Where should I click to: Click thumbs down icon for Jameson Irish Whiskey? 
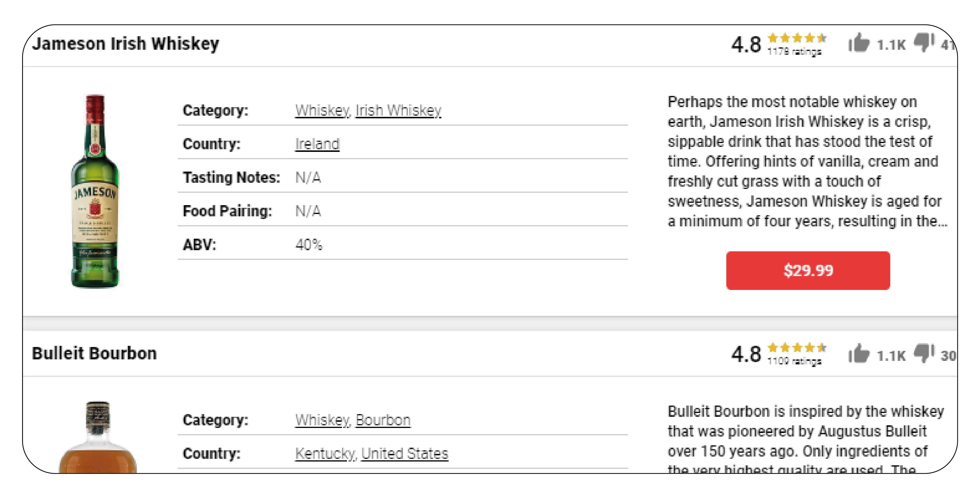[924, 43]
